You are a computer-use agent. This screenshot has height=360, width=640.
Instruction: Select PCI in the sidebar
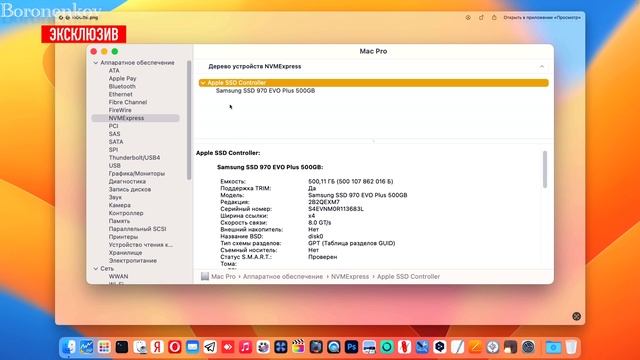point(113,126)
